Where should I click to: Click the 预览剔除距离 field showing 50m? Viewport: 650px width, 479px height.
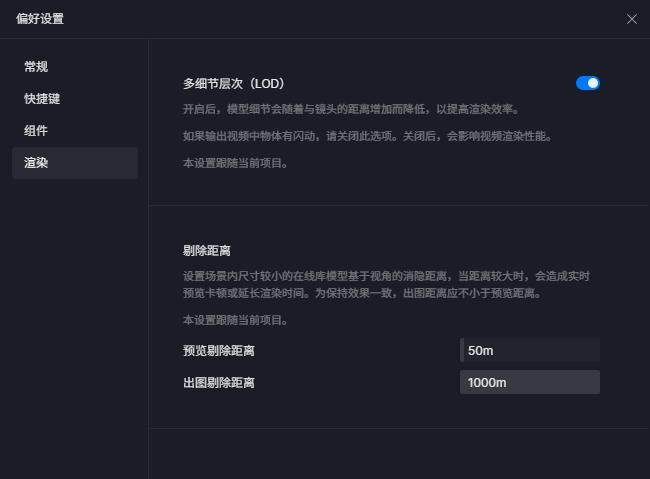point(530,350)
